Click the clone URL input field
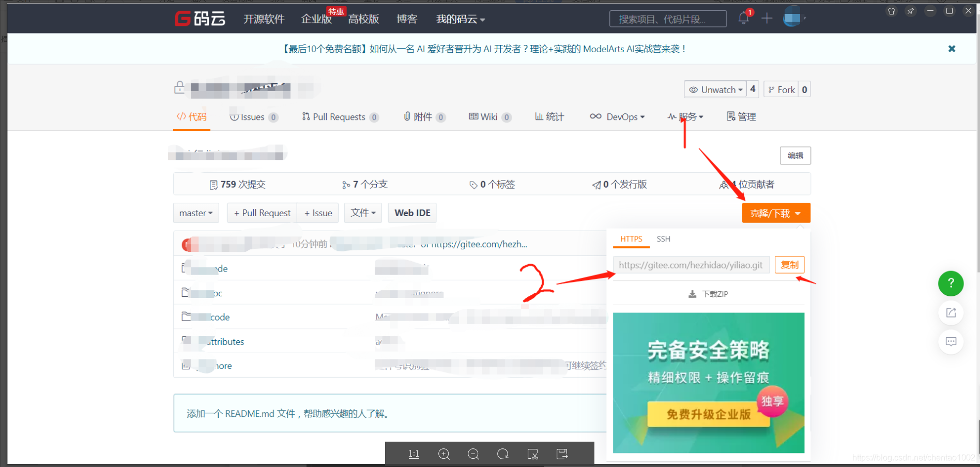The width and height of the screenshot is (980, 467). pos(691,265)
